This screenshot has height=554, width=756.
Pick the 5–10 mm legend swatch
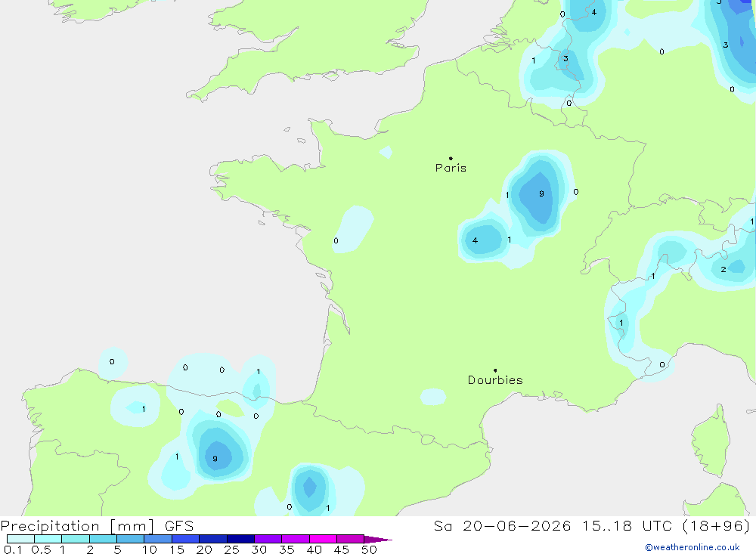coord(131,539)
